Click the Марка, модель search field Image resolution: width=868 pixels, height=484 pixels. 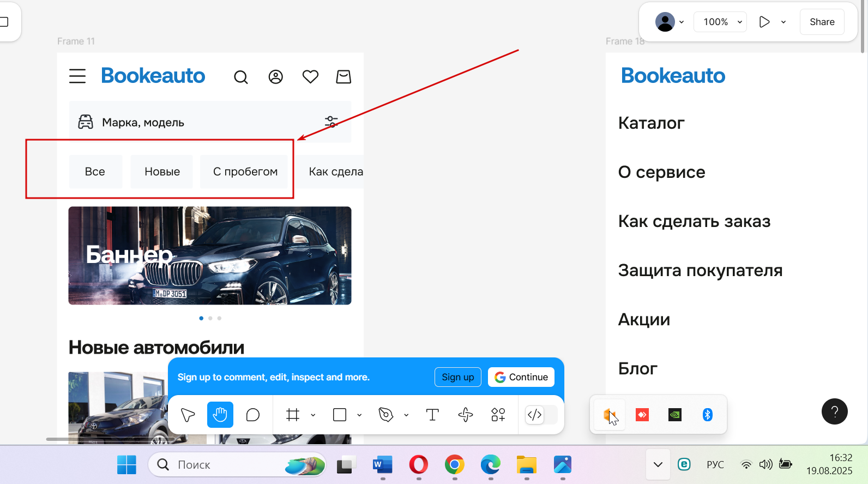[210, 122]
